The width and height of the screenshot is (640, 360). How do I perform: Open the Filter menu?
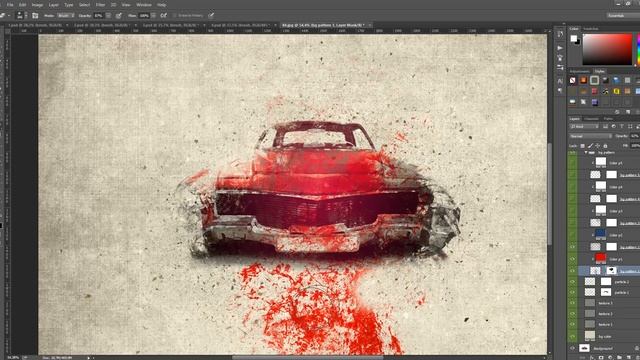100,5
